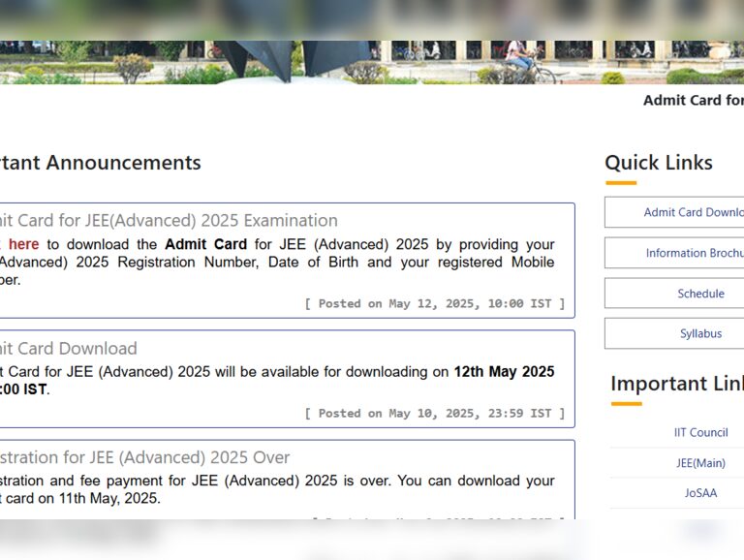Viewport: 744px width, 560px height.
Task: Click the 'Important Links' section heading
Action: click(x=677, y=384)
